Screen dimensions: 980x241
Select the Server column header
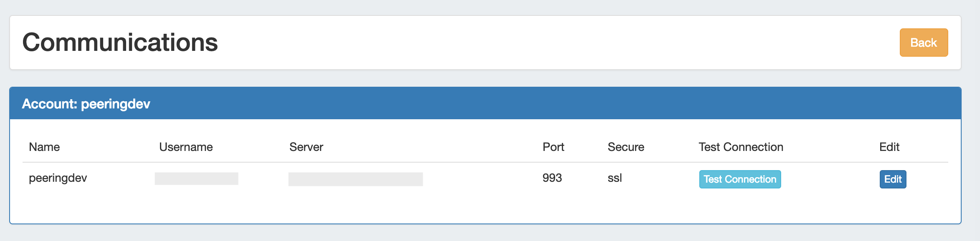306,147
